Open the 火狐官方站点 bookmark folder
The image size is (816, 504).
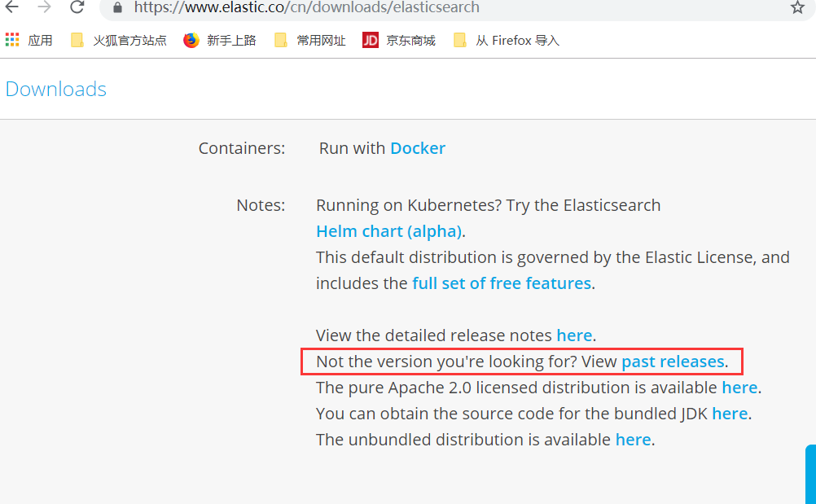(119, 40)
